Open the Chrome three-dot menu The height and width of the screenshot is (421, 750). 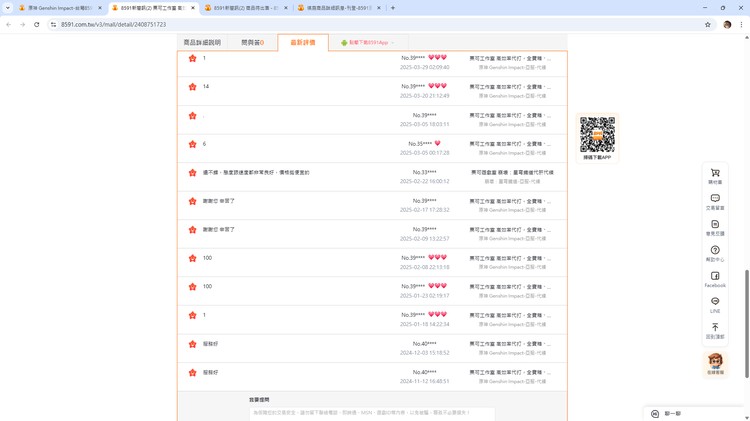coord(741,25)
